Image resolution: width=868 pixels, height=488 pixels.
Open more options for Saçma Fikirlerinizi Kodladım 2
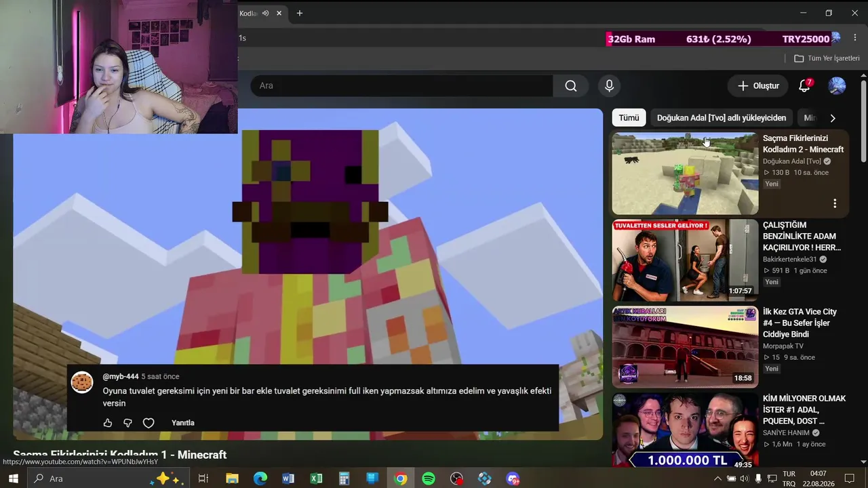click(835, 203)
